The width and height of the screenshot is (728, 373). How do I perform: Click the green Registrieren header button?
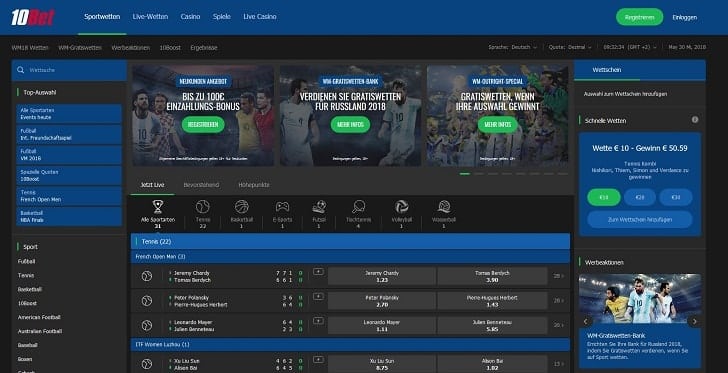(x=639, y=17)
